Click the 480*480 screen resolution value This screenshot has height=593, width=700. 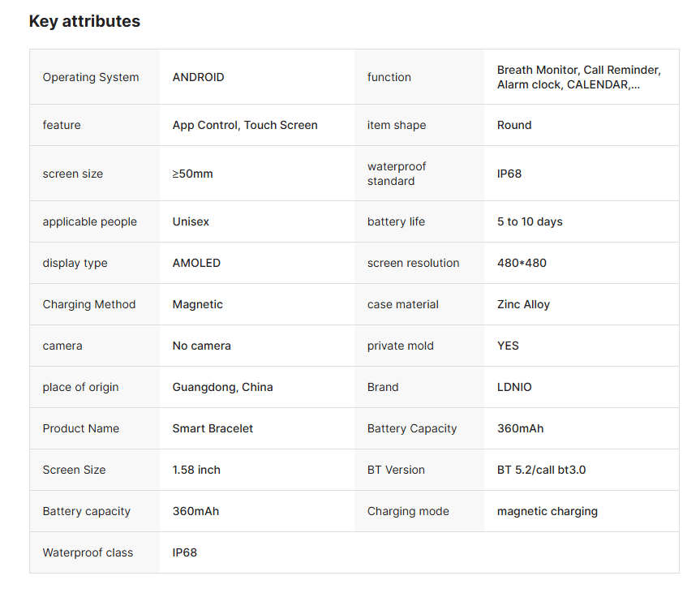coord(524,263)
